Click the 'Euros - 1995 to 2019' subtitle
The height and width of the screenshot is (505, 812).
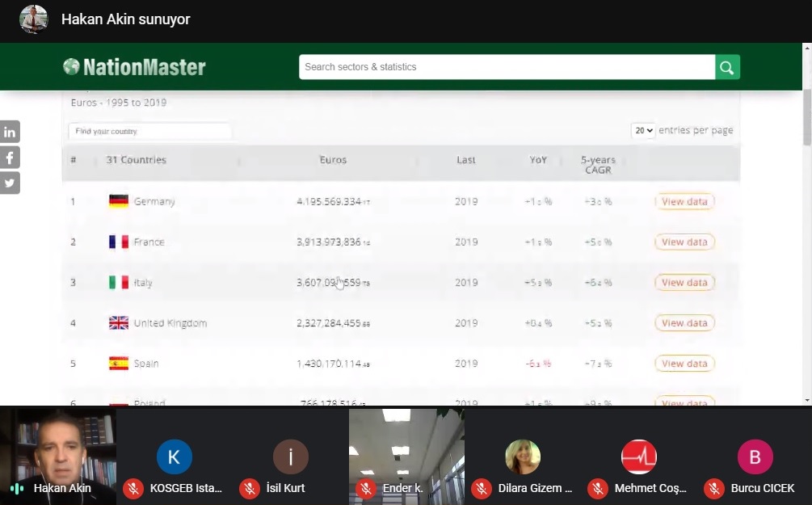coord(119,103)
